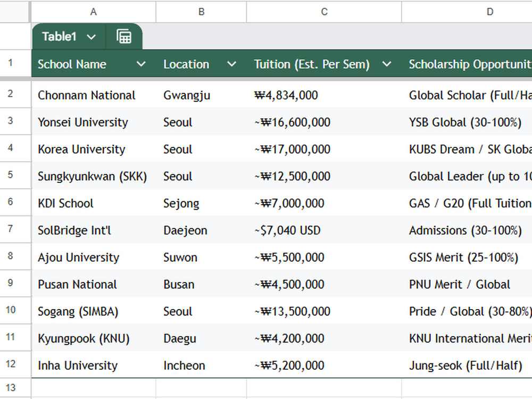
Task: Select column A header
Action: [x=94, y=12]
